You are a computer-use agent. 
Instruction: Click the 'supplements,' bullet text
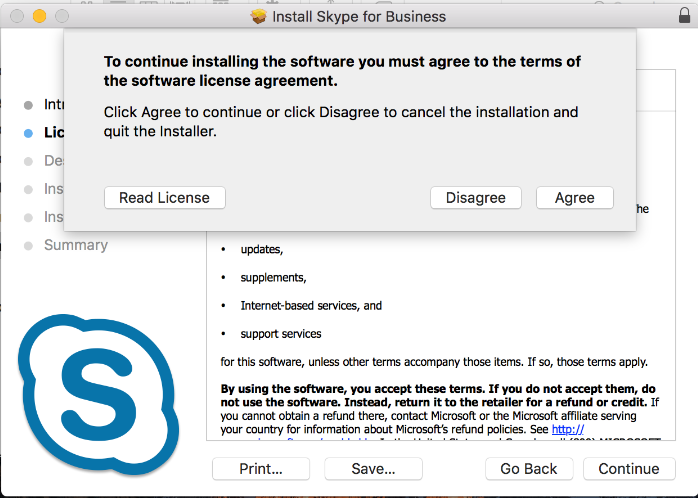click(273, 278)
